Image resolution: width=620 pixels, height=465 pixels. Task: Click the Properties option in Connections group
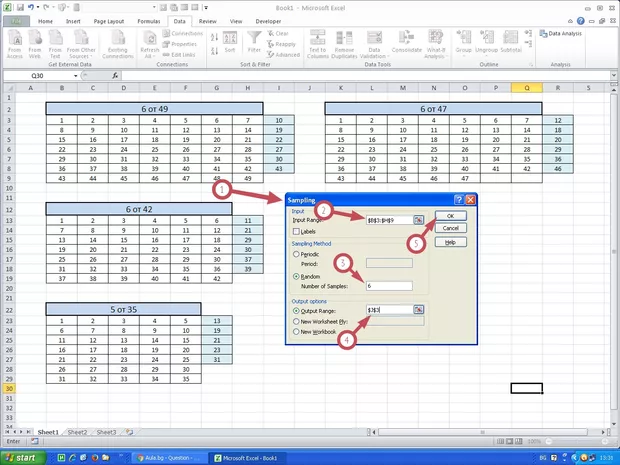click(180, 44)
